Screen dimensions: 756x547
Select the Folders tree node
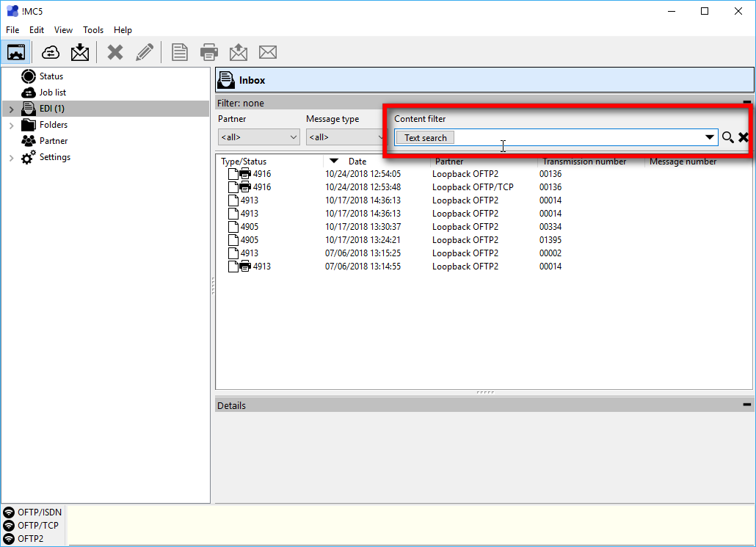54,124
